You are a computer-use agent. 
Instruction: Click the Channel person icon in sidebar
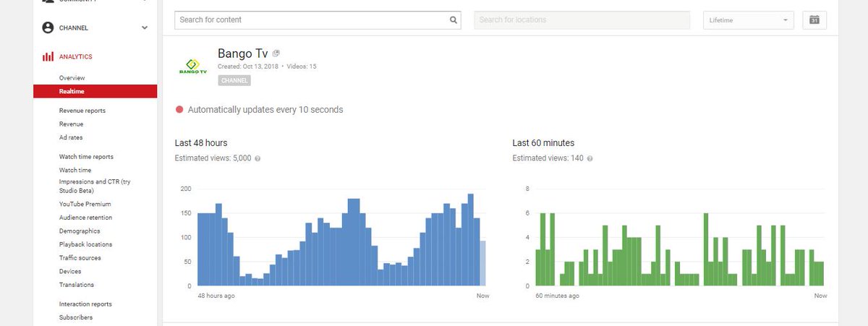48,27
